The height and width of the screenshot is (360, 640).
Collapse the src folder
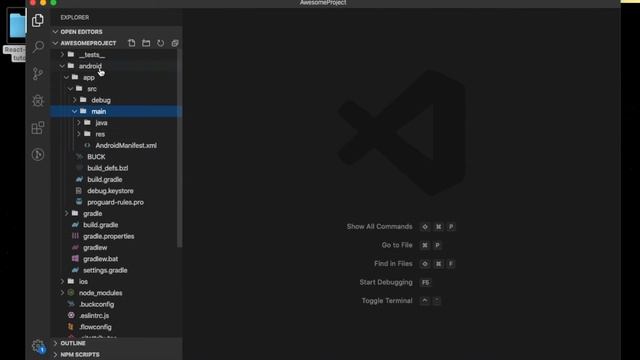point(70,89)
